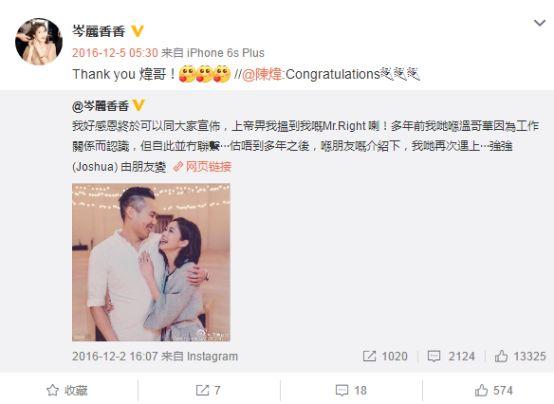Image resolution: width=554 pixels, height=404 pixels.
Task: Open the @陳煌 mention link
Action: point(263,75)
